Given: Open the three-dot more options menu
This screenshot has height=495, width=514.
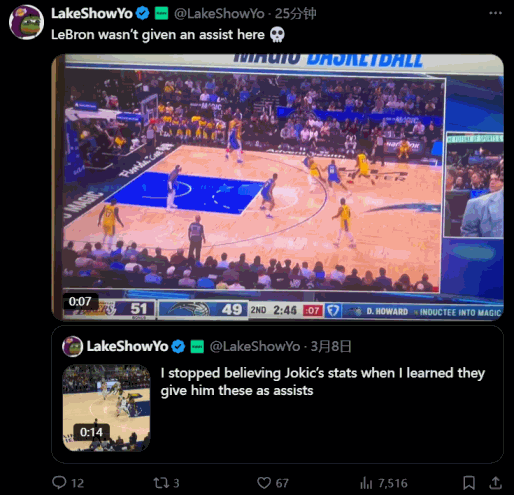Looking at the screenshot, I should coord(495,13).
